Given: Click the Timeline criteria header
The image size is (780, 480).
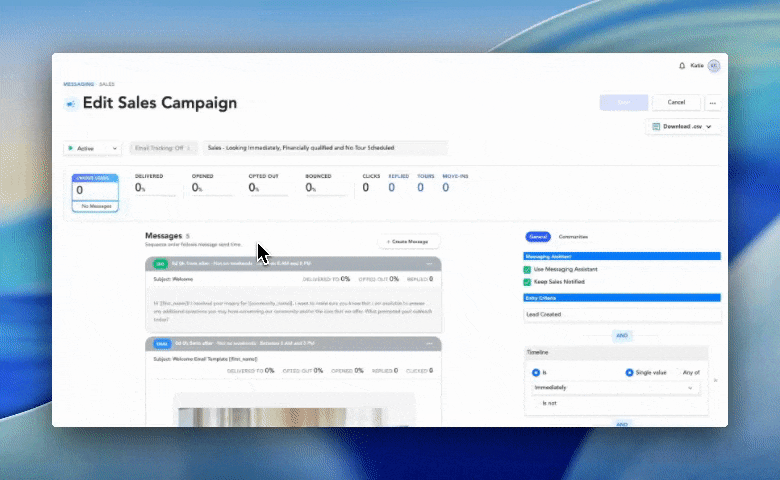Looking at the screenshot, I should 616,353.
